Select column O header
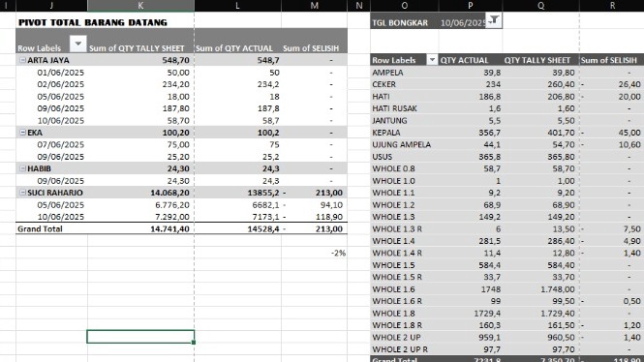This screenshot has width=644, height=362. [404, 6]
